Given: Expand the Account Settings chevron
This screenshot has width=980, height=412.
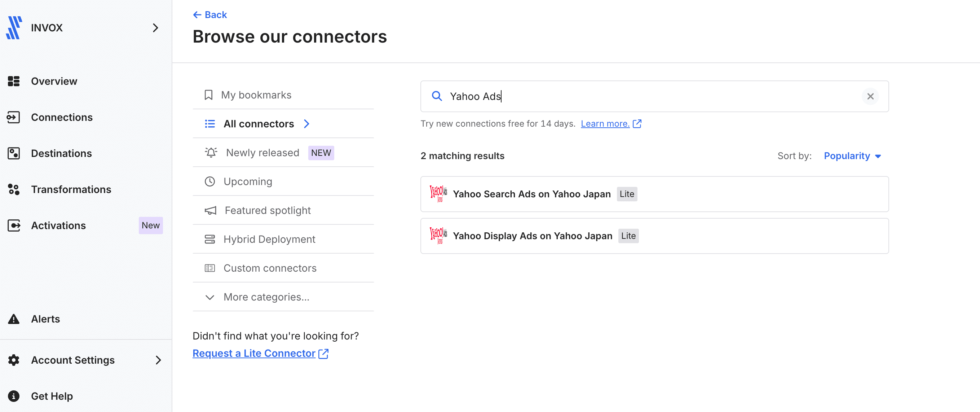Looking at the screenshot, I should [x=158, y=360].
